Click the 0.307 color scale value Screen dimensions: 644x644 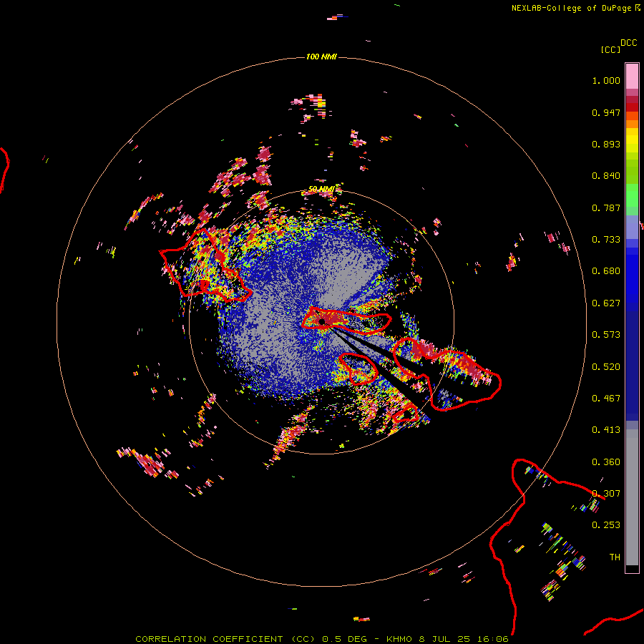coord(606,494)
